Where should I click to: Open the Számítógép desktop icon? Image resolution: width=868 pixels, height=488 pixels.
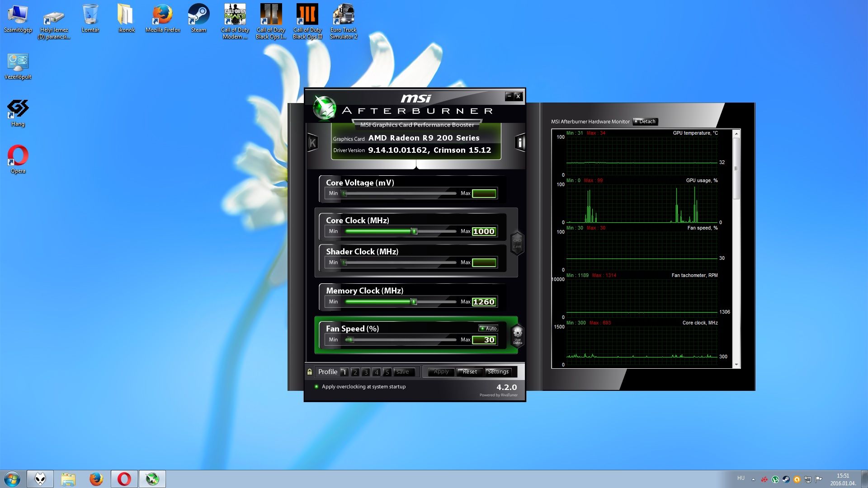point(18,19)
